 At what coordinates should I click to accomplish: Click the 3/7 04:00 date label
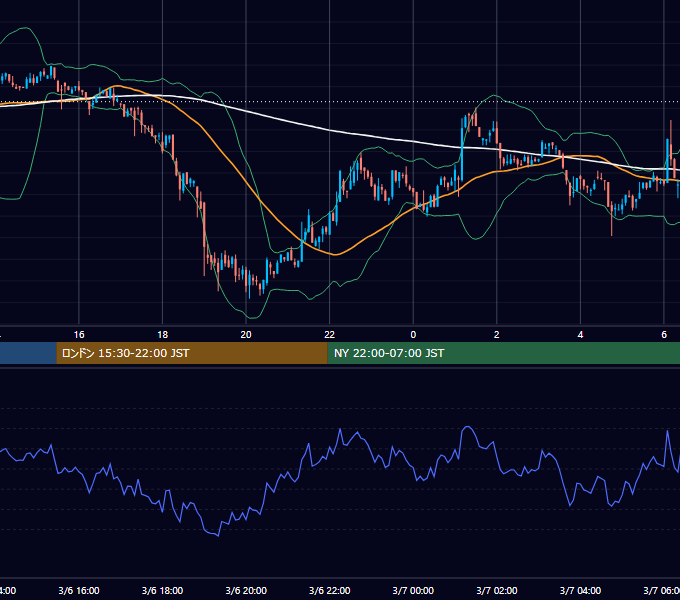coord(580,590)
